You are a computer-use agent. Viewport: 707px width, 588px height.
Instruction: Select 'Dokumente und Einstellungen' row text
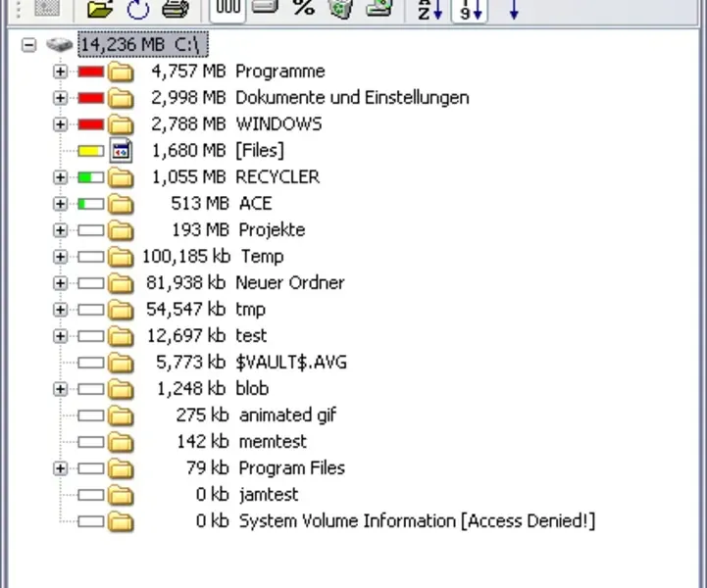click(x=352, y=98)
